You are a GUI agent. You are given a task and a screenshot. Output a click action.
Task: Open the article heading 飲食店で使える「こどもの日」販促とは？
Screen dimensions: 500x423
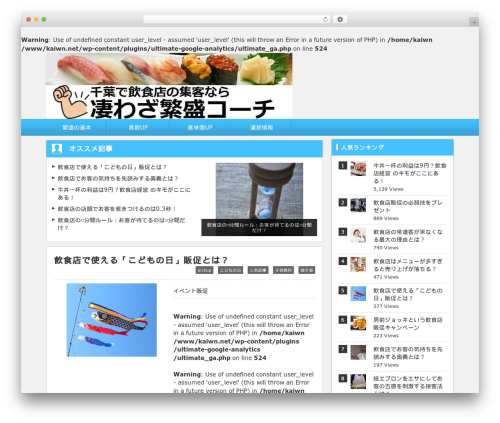pyautogui.click(x=141, y=260)
